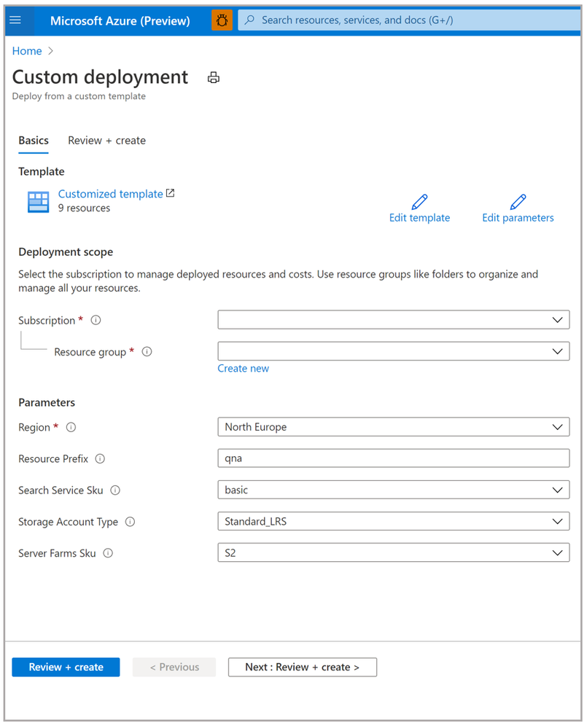Click the orange bug report icon
This screenshot has width=587, height=728.
coord(222,20)
